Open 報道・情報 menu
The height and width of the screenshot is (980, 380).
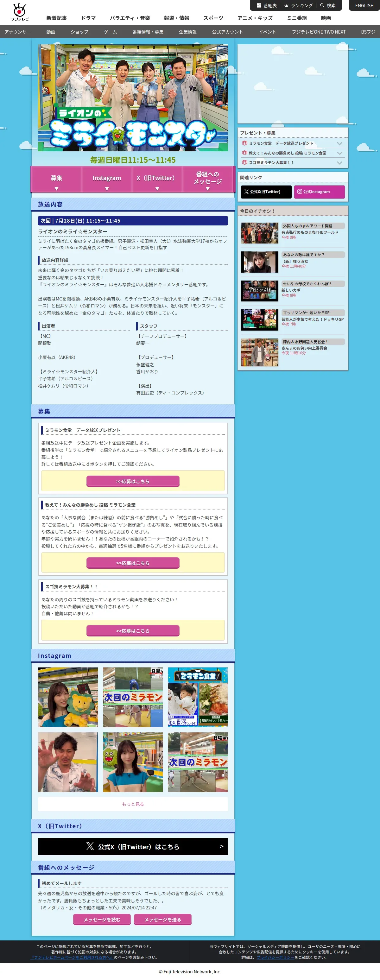tap(176, 18)
